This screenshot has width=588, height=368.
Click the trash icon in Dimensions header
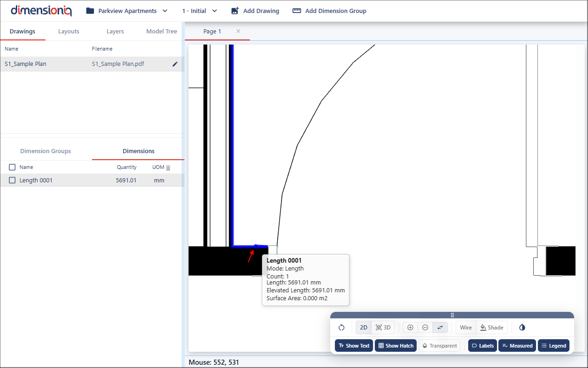point(169,168)
